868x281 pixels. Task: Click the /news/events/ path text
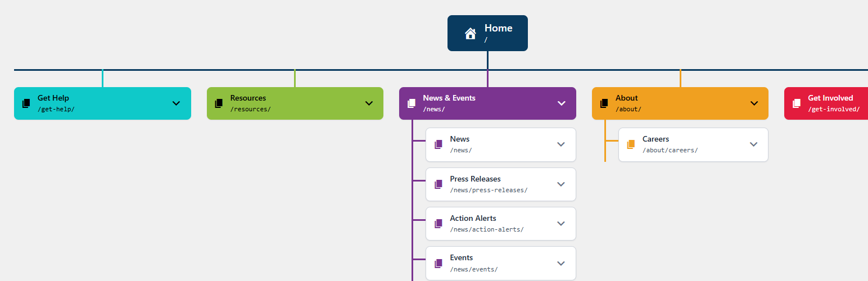(x=474, y=269)
